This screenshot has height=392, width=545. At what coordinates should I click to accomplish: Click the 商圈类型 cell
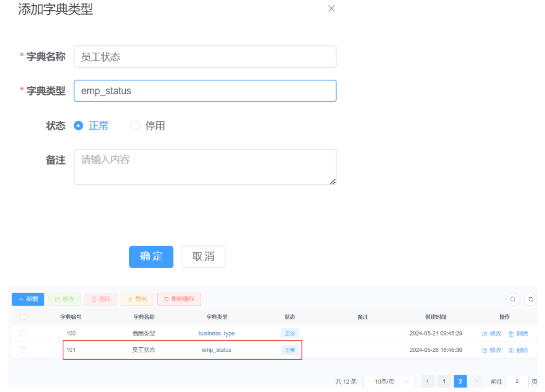pyautogui.click(x=144, y=334)
